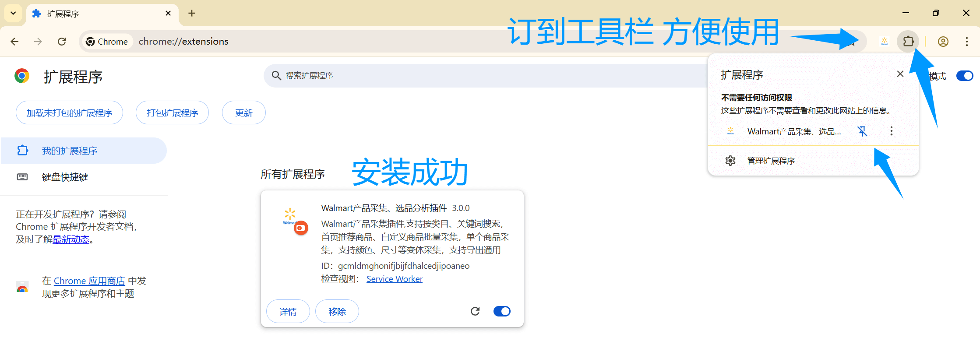The height and width of the screenshot is (341, 980).
Task: Close the 扩展程序 popup panel
Action: coord(900,74)
